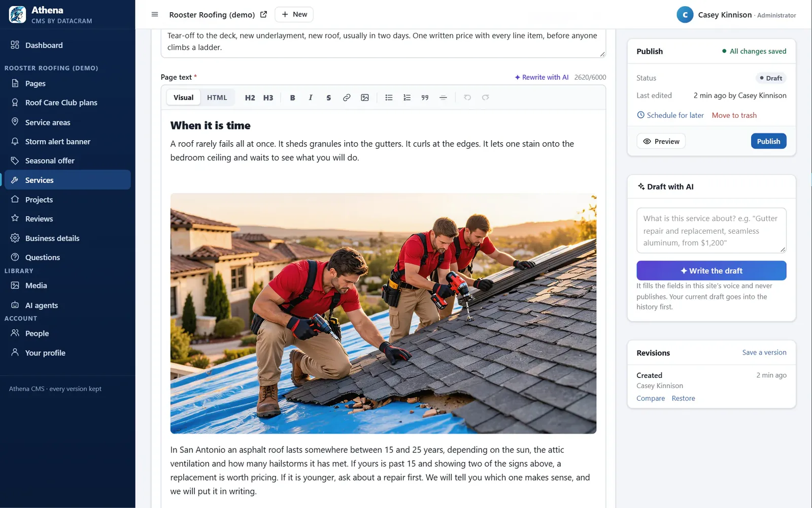Open Media library
Screen dimensions: 812x508
pos(67,285)
